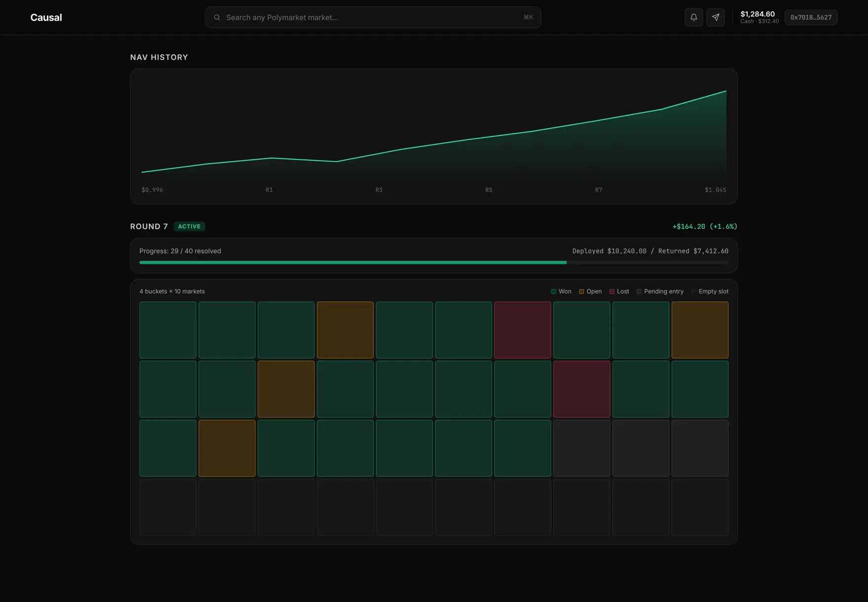Focus the Polymarket market search field

pyautogui.click(x=373, y=17)
